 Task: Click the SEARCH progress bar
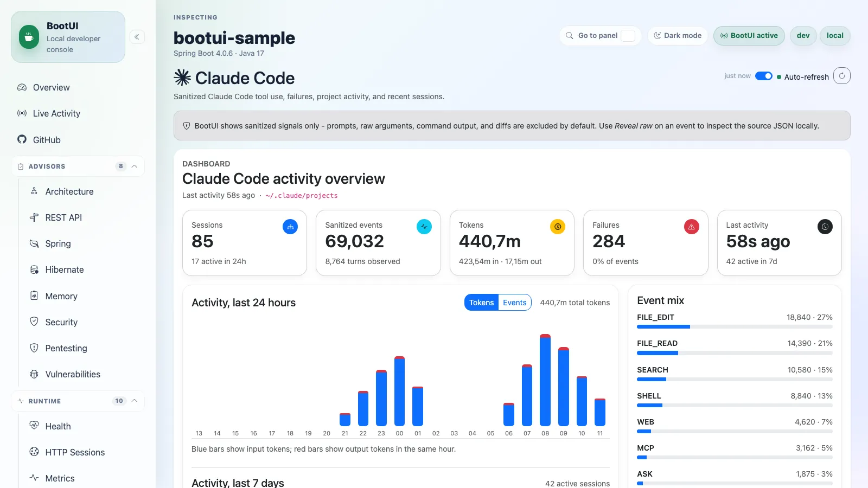coord(735,379)
